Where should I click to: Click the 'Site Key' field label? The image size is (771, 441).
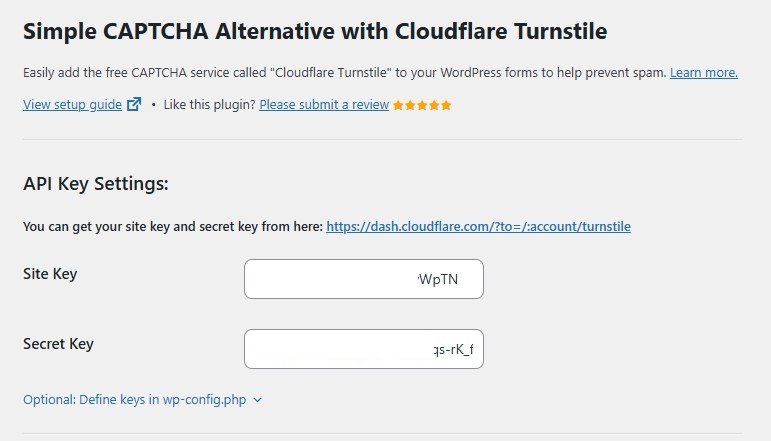(x=50, y=274)
